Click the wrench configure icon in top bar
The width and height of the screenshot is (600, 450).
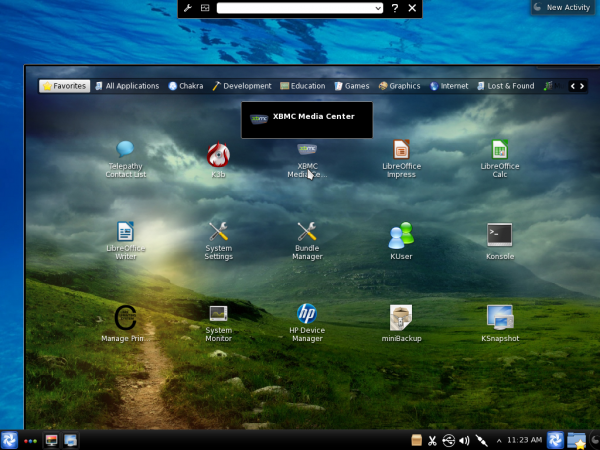[188, 8]
